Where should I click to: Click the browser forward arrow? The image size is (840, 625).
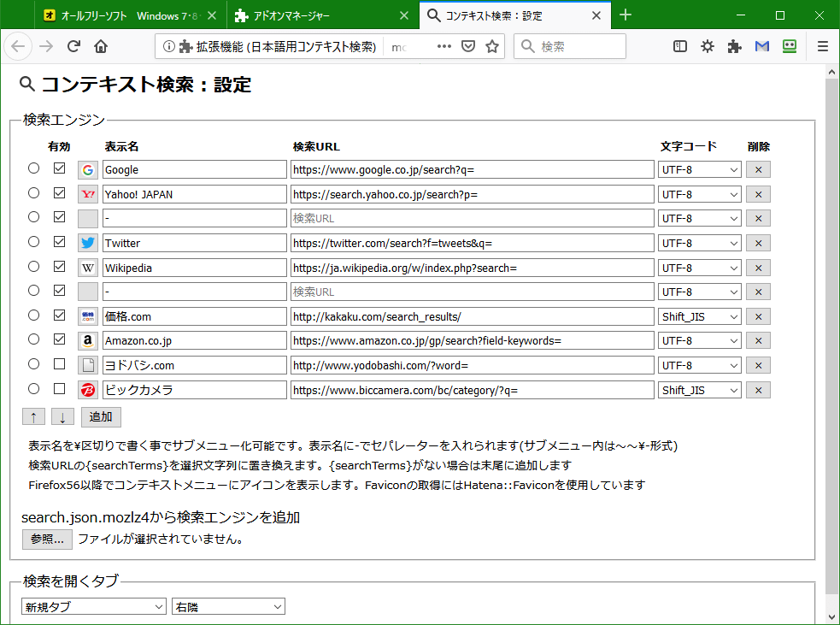coord(47,47)
